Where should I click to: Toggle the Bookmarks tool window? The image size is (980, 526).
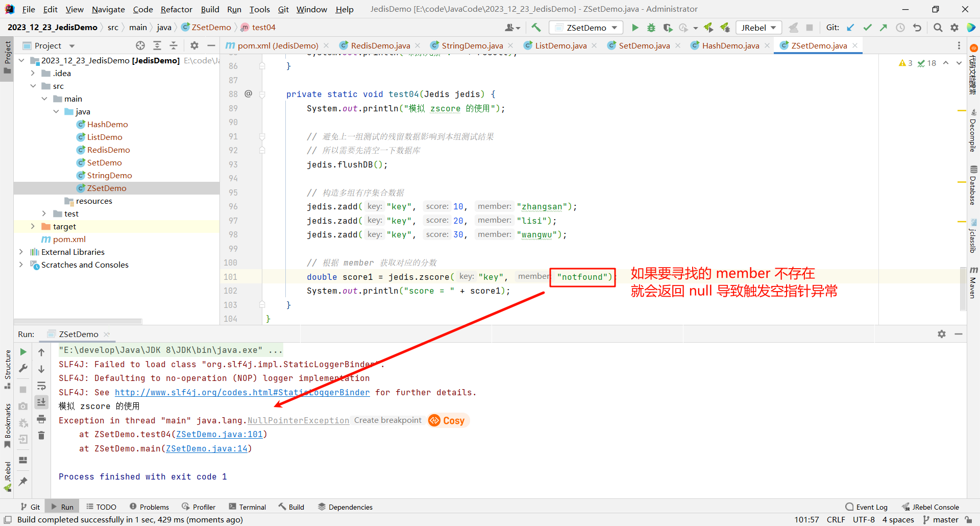[x=7, y=426]
